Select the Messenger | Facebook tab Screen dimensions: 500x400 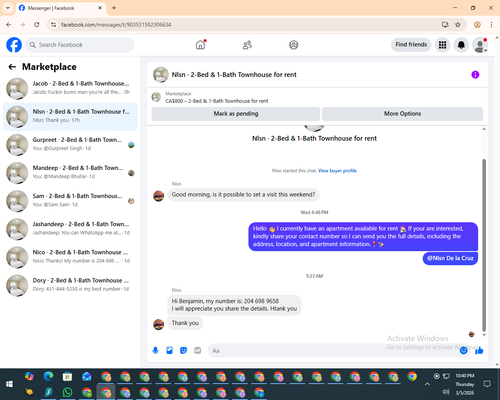click(60, 8)
